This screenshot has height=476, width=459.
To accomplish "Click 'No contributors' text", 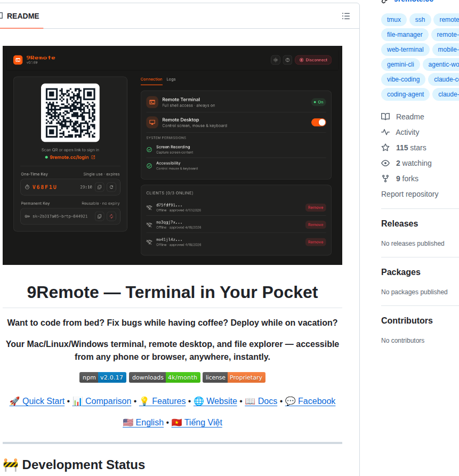I will click(402, 341).
